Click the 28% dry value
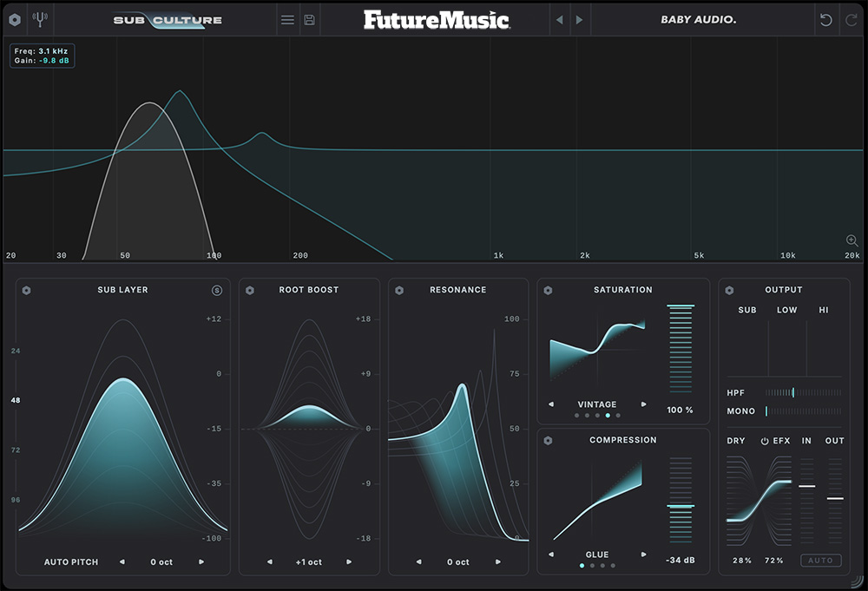This screenshot has height=591, width=868. (x=742, y=561)
